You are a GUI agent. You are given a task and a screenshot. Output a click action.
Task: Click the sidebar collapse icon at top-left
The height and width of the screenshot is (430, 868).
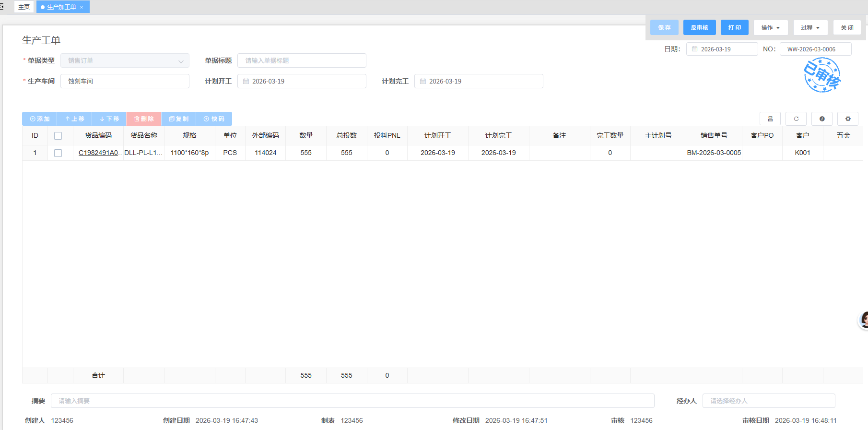[2, 7]
